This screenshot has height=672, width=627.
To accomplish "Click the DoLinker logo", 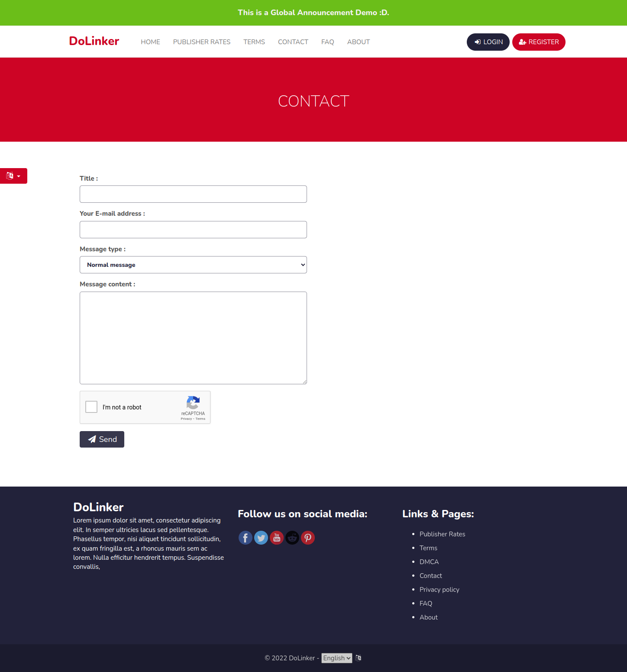I will 94,41.
